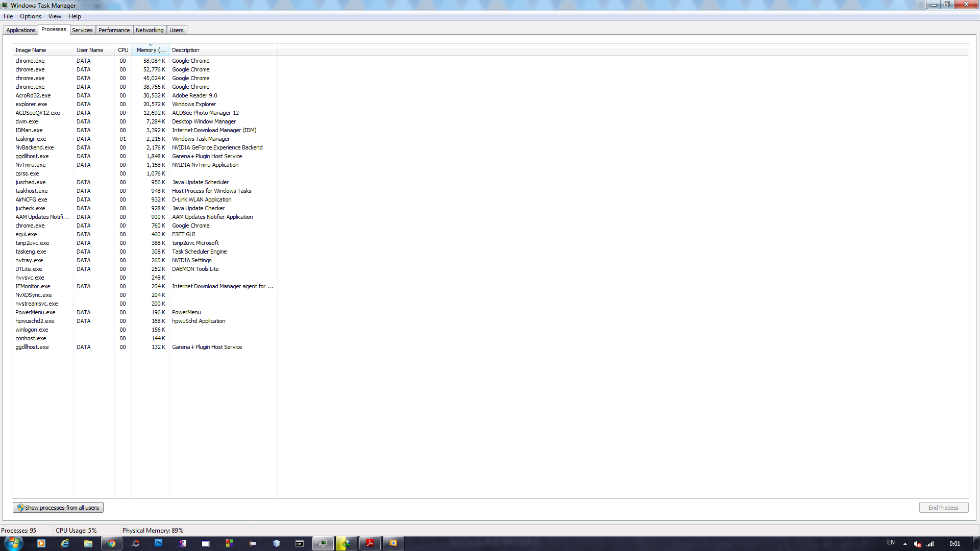Image resolution: width=980 pixels, height=551 pixels.
Task: Click the Show Desktop corner button
Action: coord(976,543)
